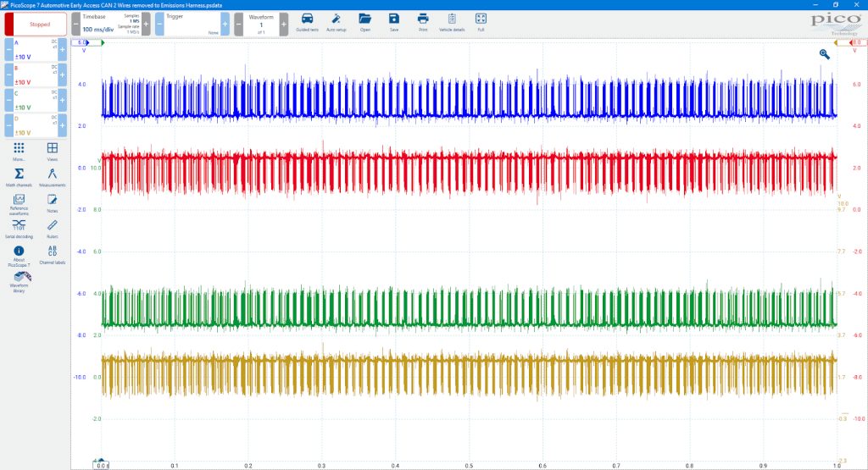Open Reference waveforms panel
Screen dimensions: 868x470
pyautogui.click(x=19, y=204)
